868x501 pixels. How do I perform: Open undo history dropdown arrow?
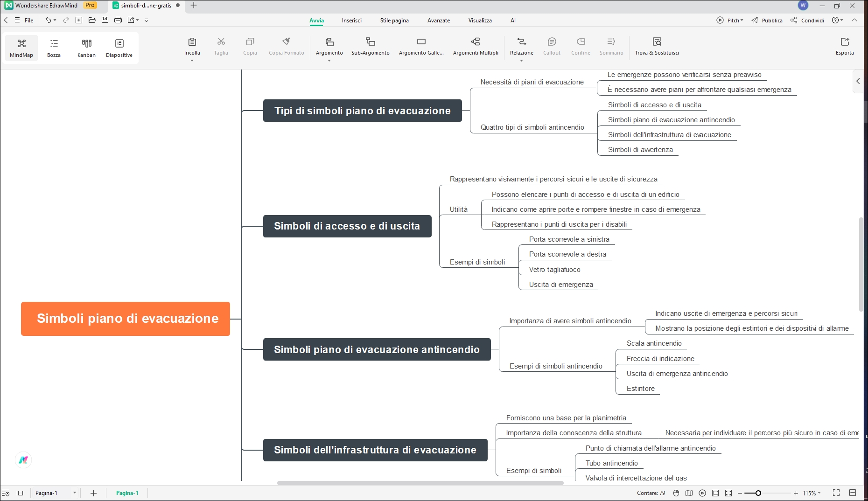click(x=55, y=20)
